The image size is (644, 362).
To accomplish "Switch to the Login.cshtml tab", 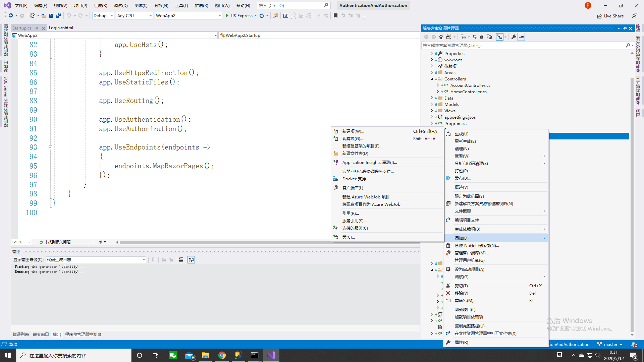I will [61, 28].
